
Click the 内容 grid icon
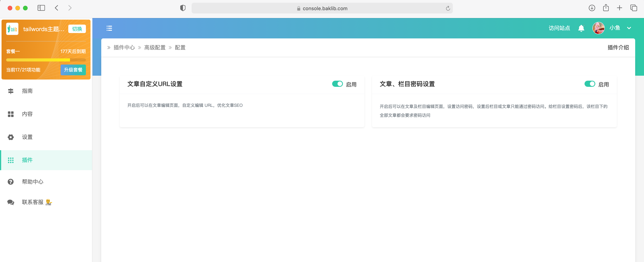(x=11, y=114)
